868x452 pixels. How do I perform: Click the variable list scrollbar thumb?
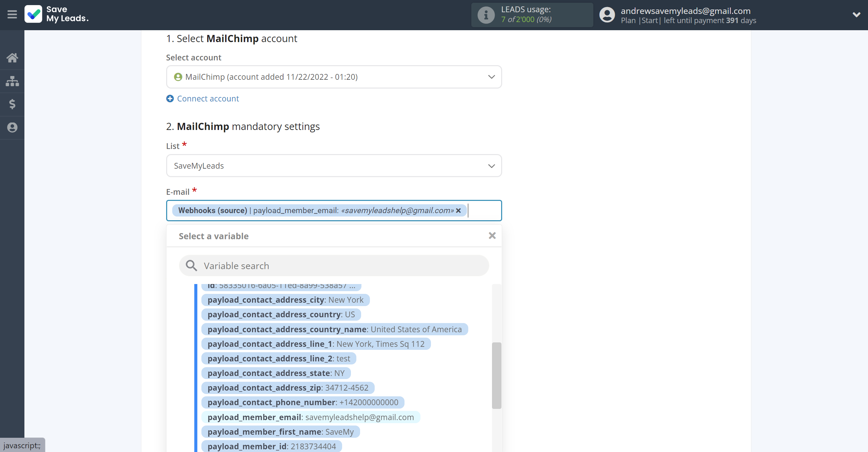[x=496, y=376]
